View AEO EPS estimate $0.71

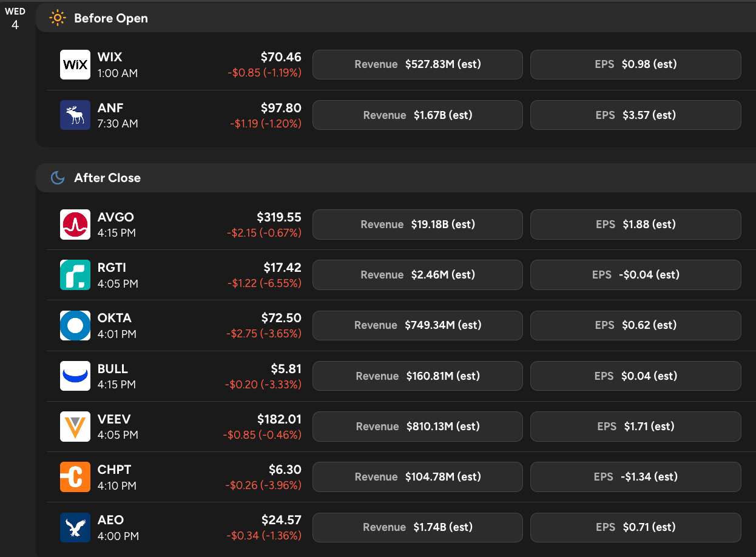[636, 527]
